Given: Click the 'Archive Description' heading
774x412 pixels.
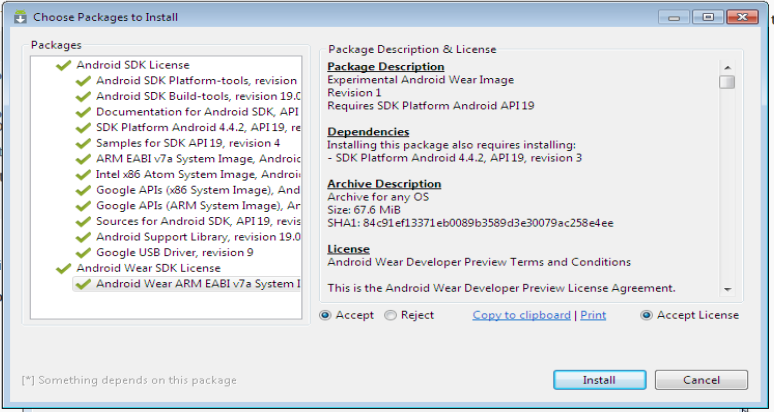Looking at the screenshot, I should [384, 184].
